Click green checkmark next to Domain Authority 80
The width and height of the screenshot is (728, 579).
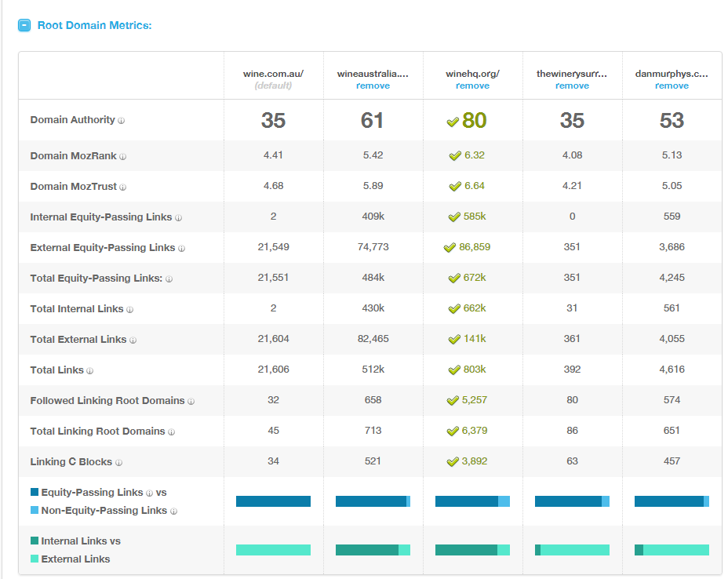(x=453, y=122)
